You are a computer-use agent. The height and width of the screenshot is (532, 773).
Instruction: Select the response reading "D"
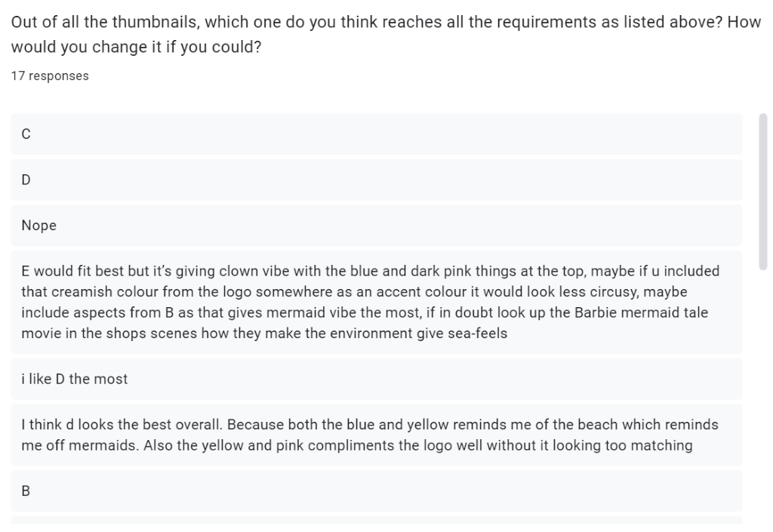pos(377,180)
